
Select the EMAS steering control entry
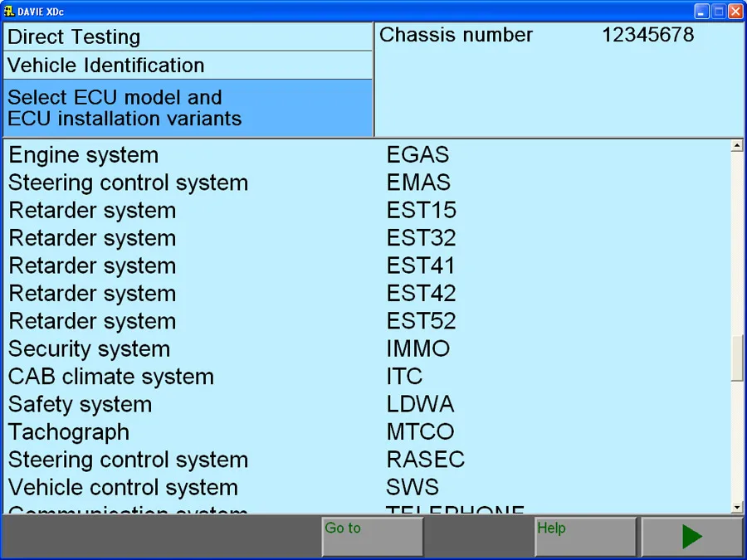(x=418, y=183)
